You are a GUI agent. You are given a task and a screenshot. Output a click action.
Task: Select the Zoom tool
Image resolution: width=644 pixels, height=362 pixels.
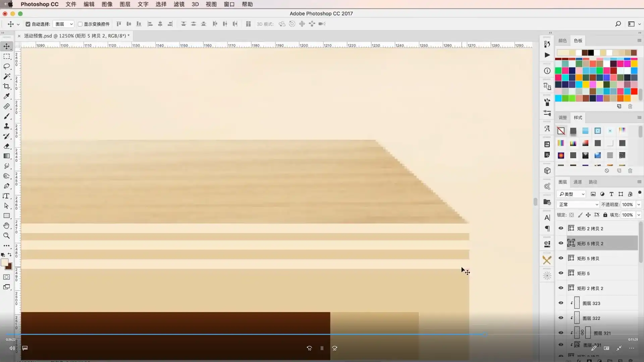point(6,236)
